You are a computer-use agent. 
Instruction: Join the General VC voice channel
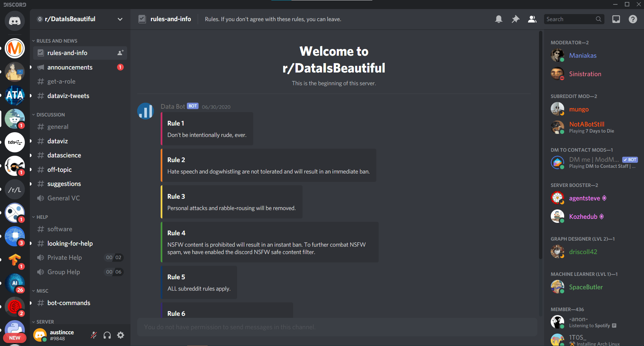coord(80,198)
